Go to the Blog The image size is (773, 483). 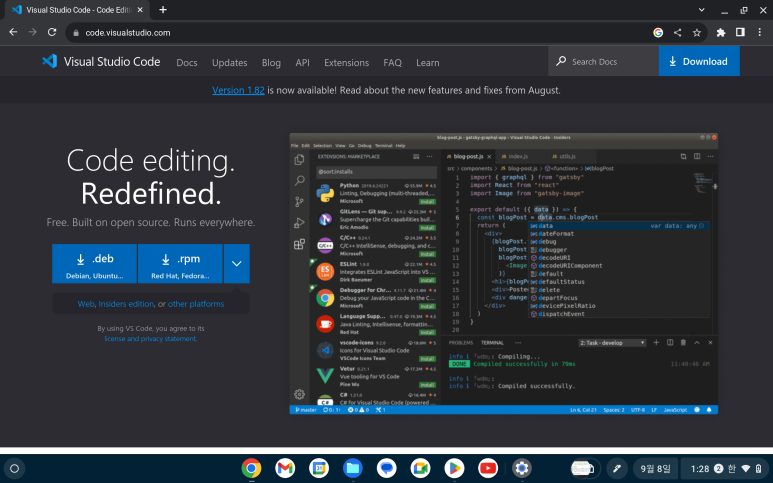pos(271,63)
